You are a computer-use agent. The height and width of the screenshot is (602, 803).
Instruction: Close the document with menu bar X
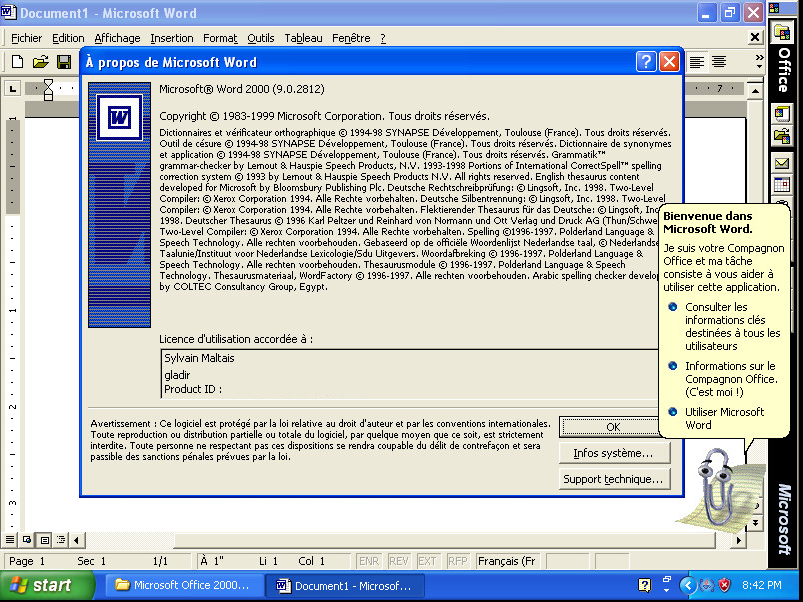pyautogui.click(x=754, y=37)
